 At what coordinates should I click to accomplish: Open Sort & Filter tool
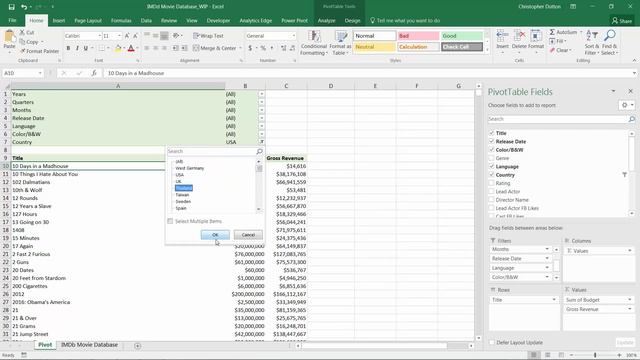[591, 42]
